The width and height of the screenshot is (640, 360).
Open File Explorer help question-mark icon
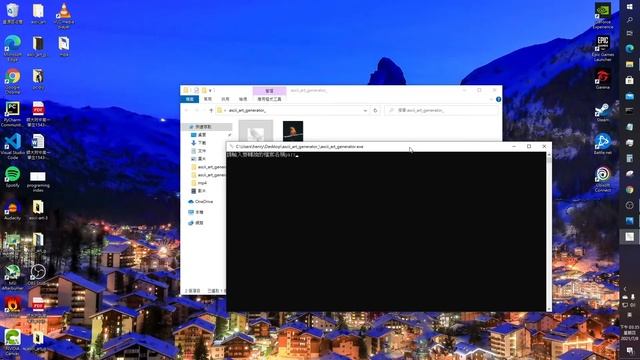click(498, 99)
